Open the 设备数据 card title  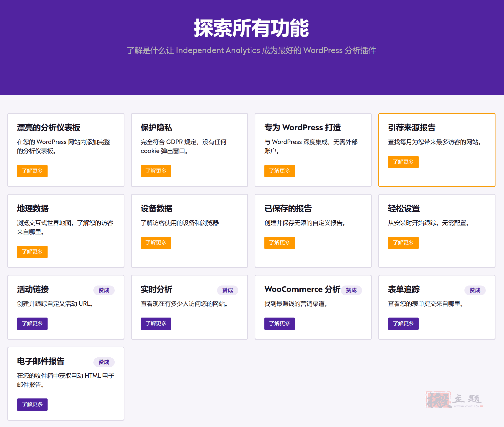click(156, 209)
